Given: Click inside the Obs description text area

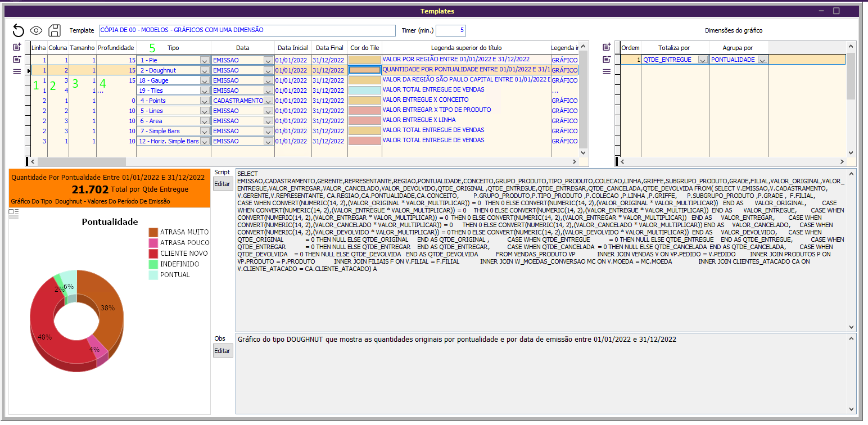Looking at the screenshot, I should pyautogui.click(x=541, y=374).
